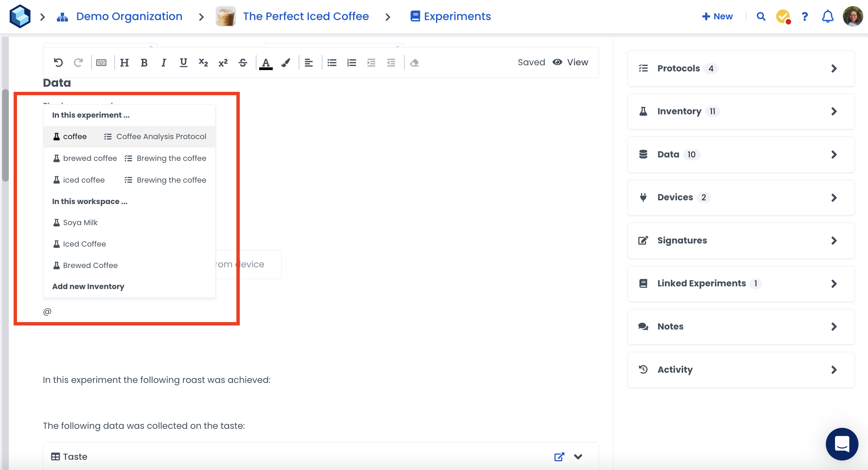Open the text color picker
Image resolution: width=868 pixels, height=470 pixels.
click(266, 63)
